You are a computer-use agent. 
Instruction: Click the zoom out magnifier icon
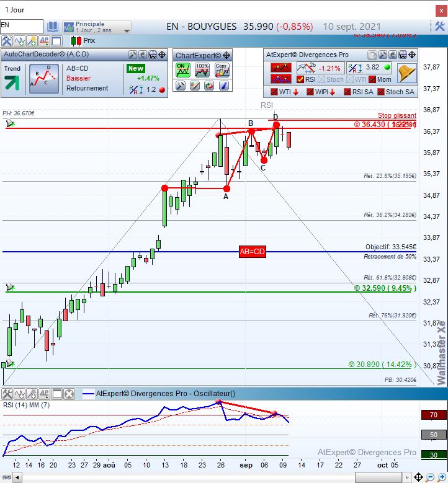430,477
